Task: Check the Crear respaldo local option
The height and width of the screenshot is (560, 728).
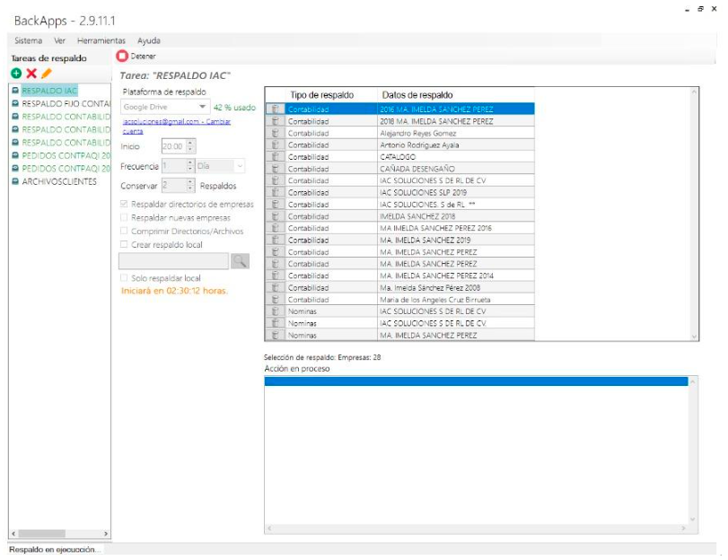Action: (125, 243)
